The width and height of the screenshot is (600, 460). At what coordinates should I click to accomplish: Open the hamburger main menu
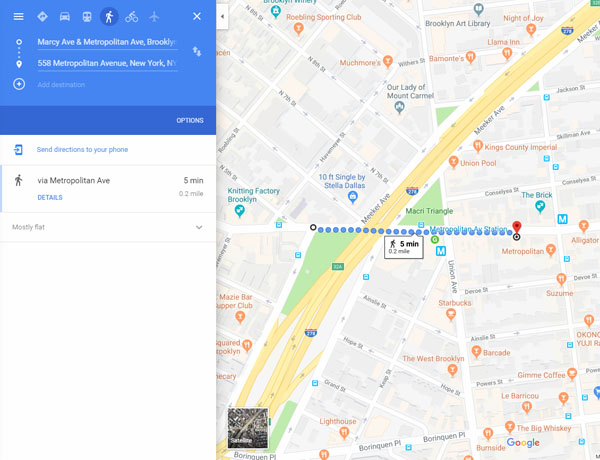click(x=18, y=16)
